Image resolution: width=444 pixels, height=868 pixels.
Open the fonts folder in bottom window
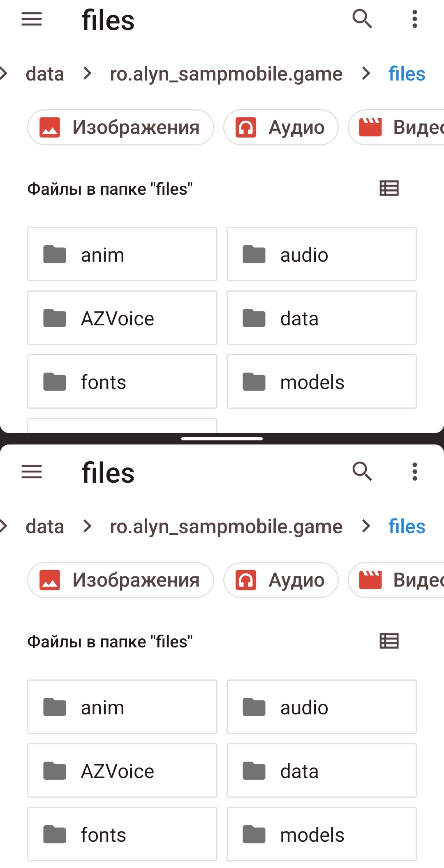[x=122, y=834]
